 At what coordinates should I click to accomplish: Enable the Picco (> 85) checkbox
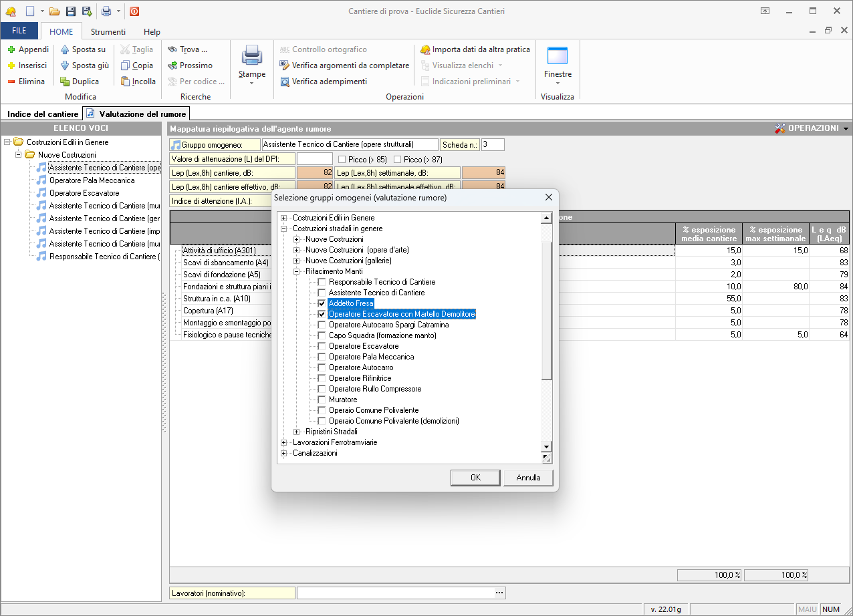tap(342, 160)
